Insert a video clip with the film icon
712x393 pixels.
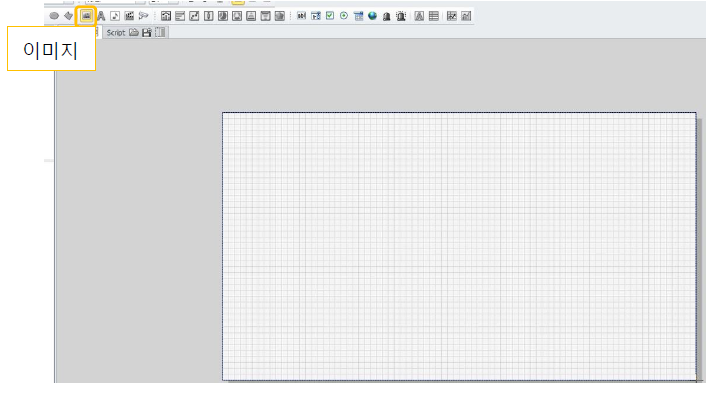pos(129,16)
